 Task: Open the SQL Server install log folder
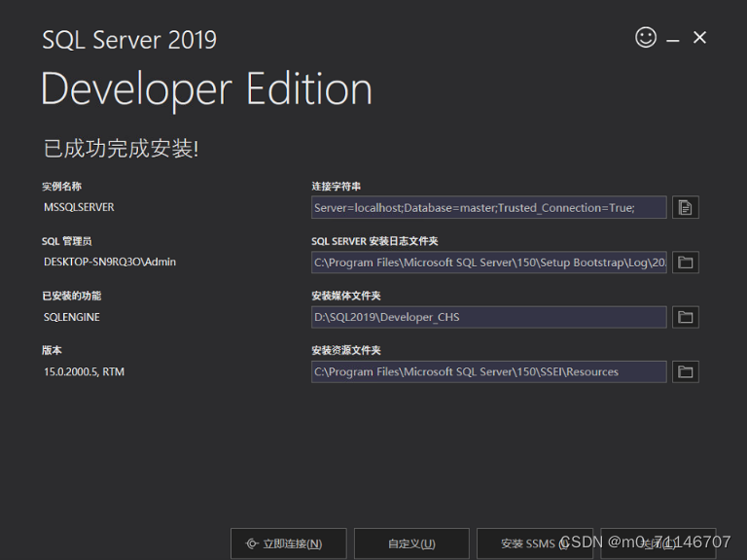685,262
